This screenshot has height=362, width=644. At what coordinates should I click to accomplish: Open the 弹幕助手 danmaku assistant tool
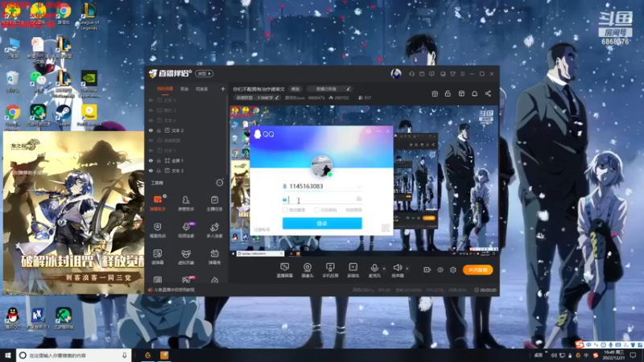pos(158,203)
